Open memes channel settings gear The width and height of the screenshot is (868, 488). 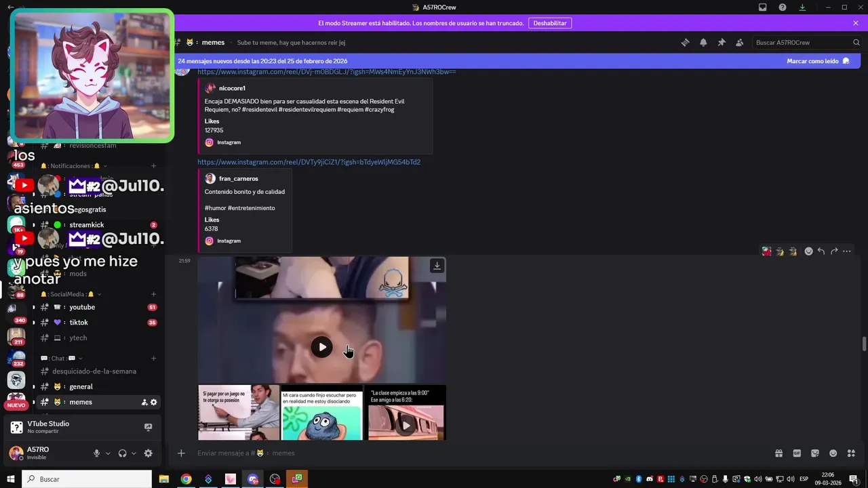[x=154, y=402]
